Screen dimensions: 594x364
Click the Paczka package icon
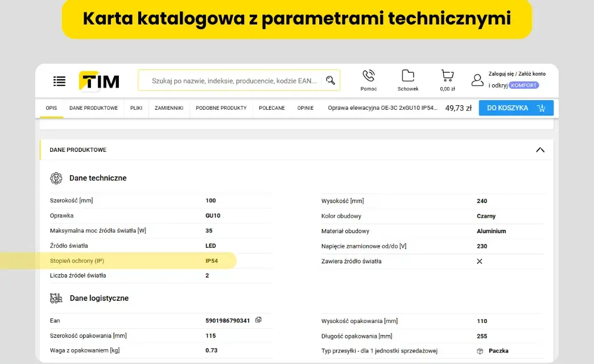click(480, 351)
